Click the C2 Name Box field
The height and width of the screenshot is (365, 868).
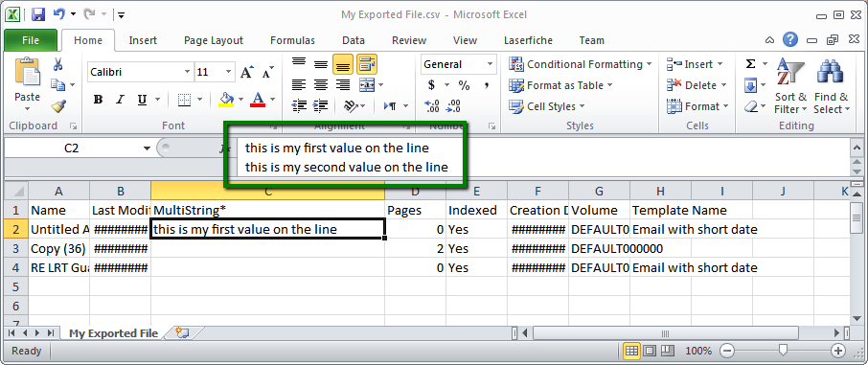[x=72, y=148]
